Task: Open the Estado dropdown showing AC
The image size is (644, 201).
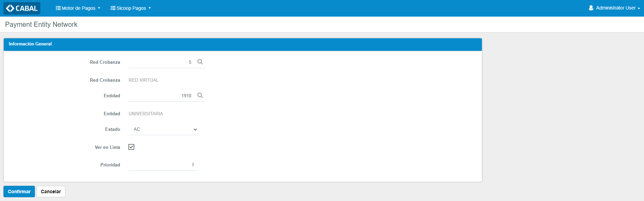Action: click(x=163, y=129)
